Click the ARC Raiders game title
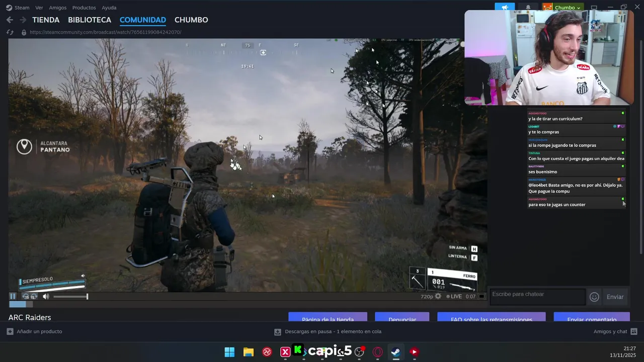644x362 pixels. tap(30, 318)
